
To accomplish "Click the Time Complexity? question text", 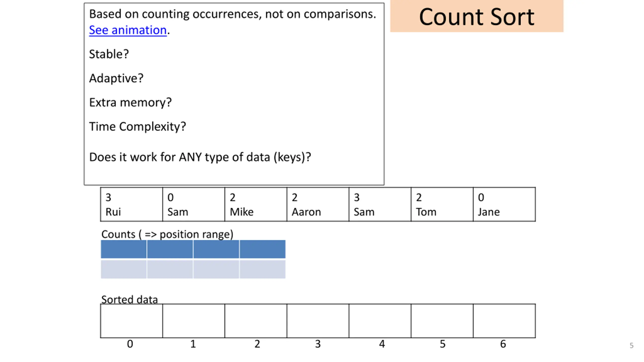I will (x=138, y=127).
